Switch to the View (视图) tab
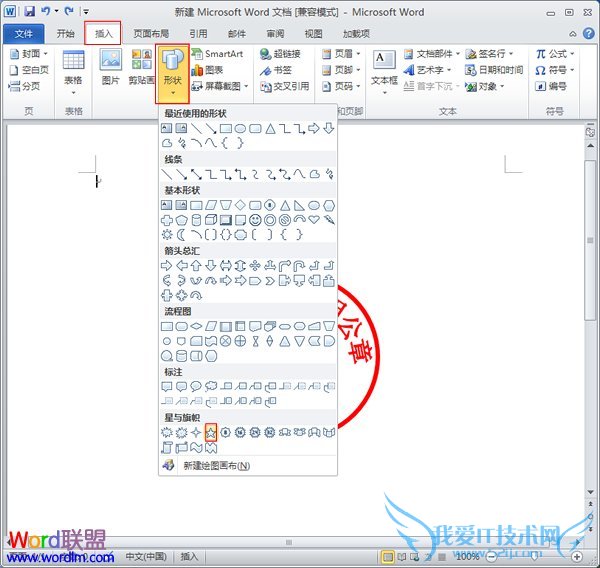 pos(313,34)
